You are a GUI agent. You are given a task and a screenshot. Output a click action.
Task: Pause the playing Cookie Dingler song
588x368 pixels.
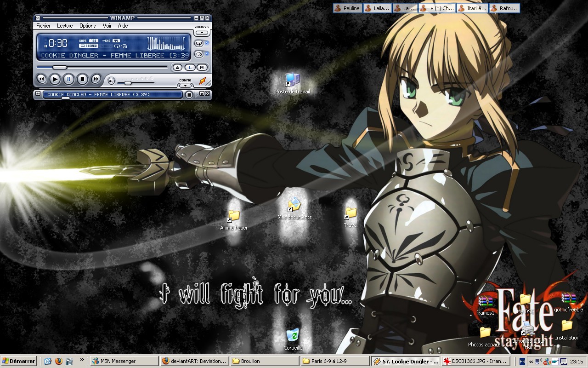pyautogui.click(x=68, y=79)
